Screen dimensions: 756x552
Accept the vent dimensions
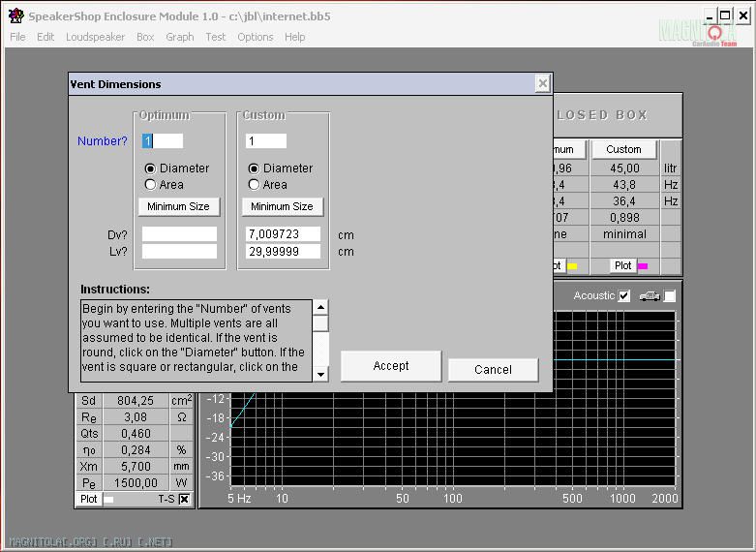tap(391, 366)
